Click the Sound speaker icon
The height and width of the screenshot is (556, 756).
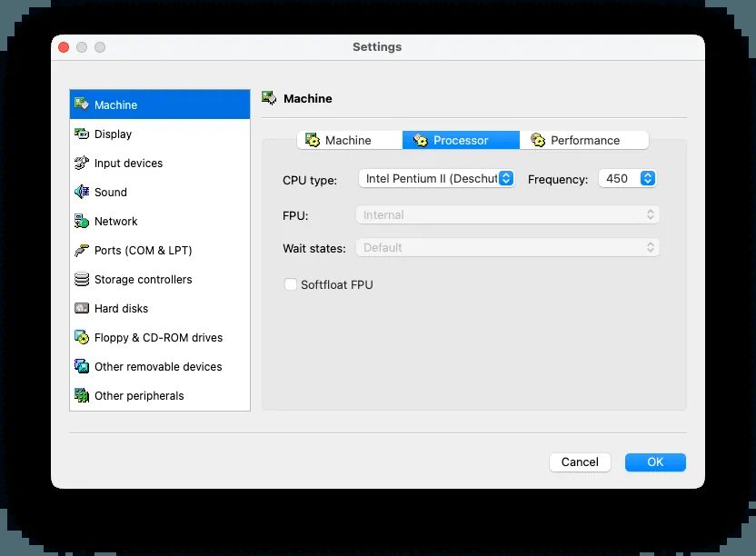(82, 192)
